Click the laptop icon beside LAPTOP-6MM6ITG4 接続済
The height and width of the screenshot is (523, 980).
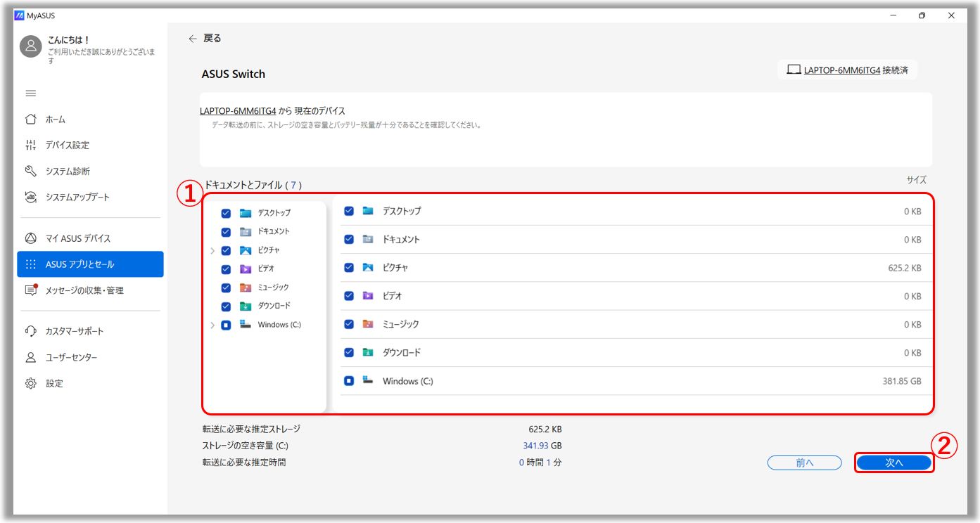tap(794, 70)
